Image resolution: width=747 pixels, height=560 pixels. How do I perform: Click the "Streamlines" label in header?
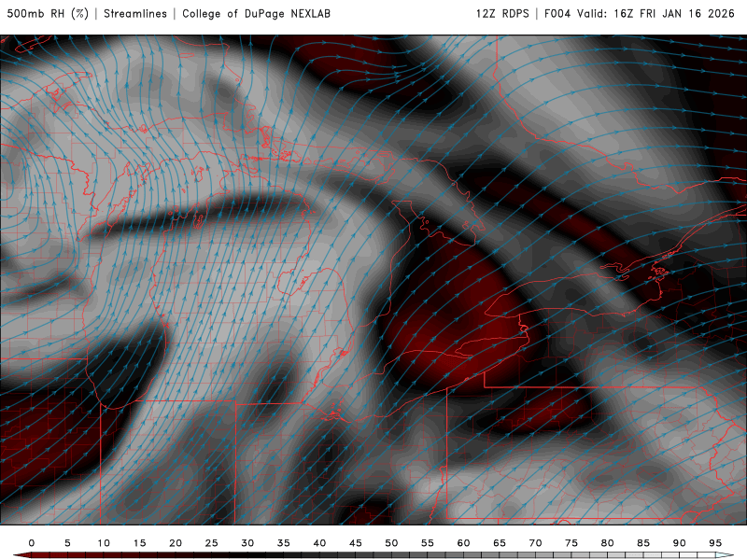(135, 13)
